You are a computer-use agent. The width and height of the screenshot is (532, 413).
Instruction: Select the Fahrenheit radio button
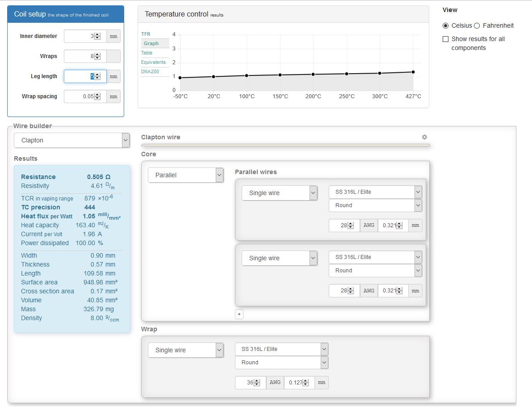[477, 25]
